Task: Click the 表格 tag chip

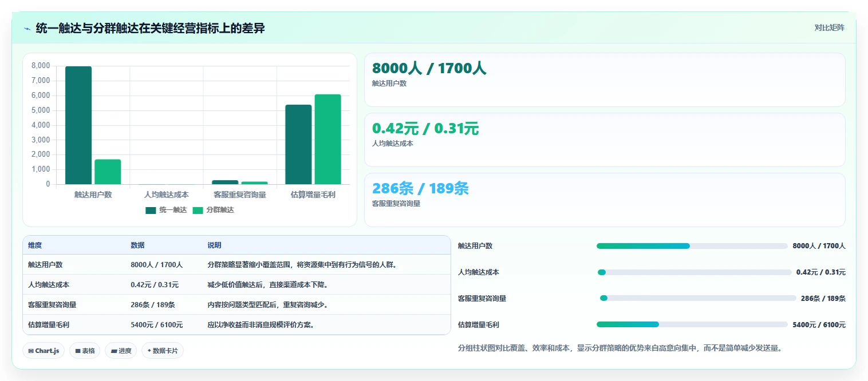Action: pyautogui.click(x=85, y=351)
